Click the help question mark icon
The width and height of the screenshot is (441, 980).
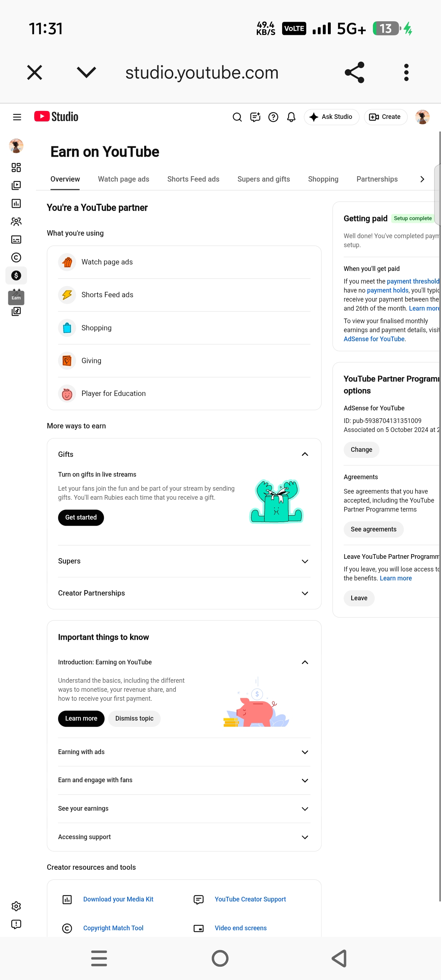(x=273, y=117)
